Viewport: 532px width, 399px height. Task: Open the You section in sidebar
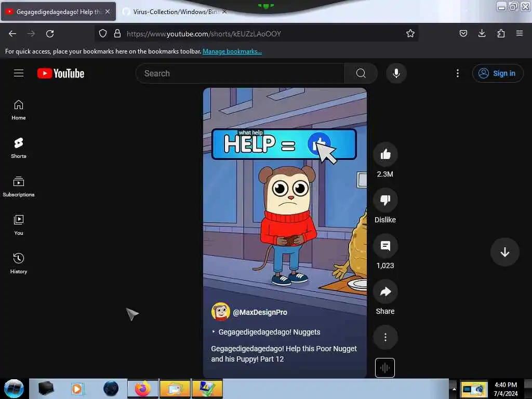[x=19, y=225]
